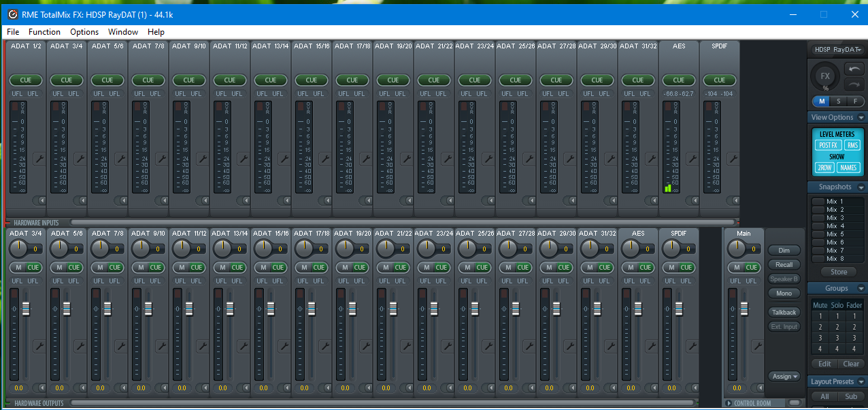The height and width of the screenshot is (410, 868).
Task: Open settings wrench on output ADAT 23/24
Action: (447, 346)
